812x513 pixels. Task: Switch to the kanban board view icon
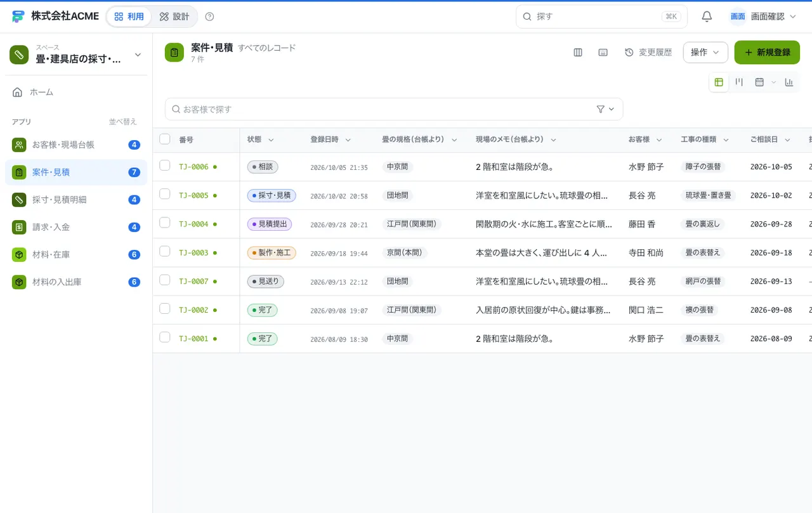tap(739, 82)
